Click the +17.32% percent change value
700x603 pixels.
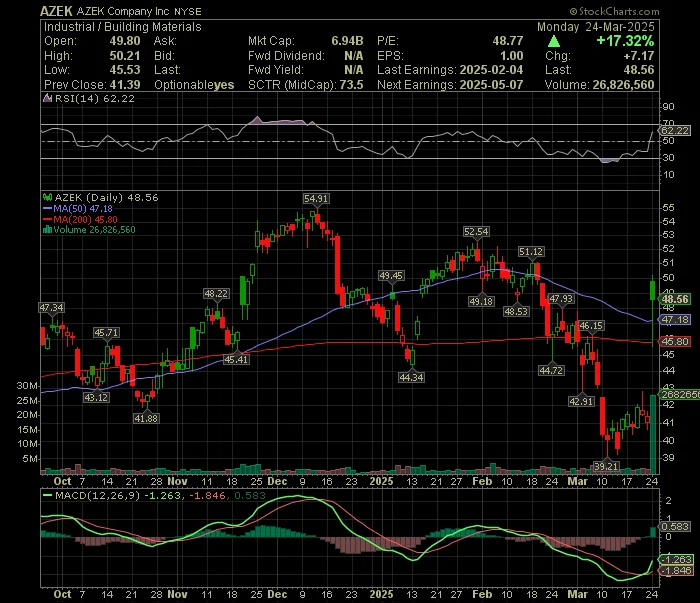tap(625, 41)
